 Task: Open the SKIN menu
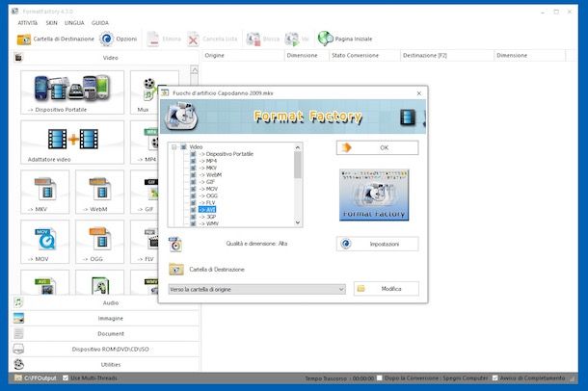click(52, 23)
